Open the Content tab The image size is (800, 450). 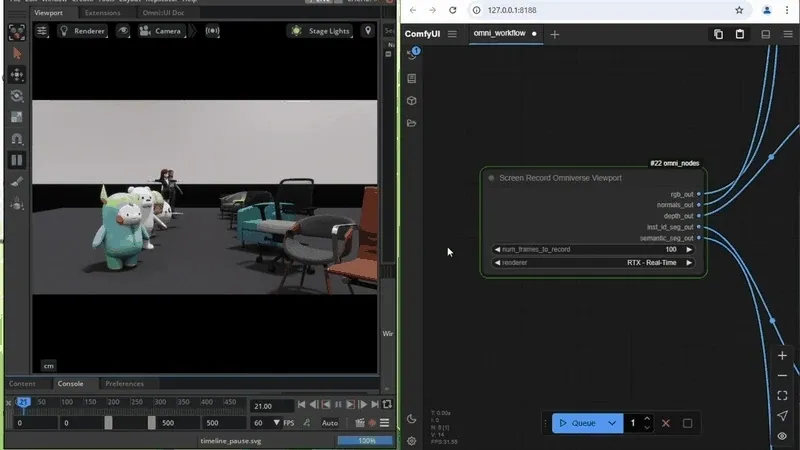click(x=22, y=384)
